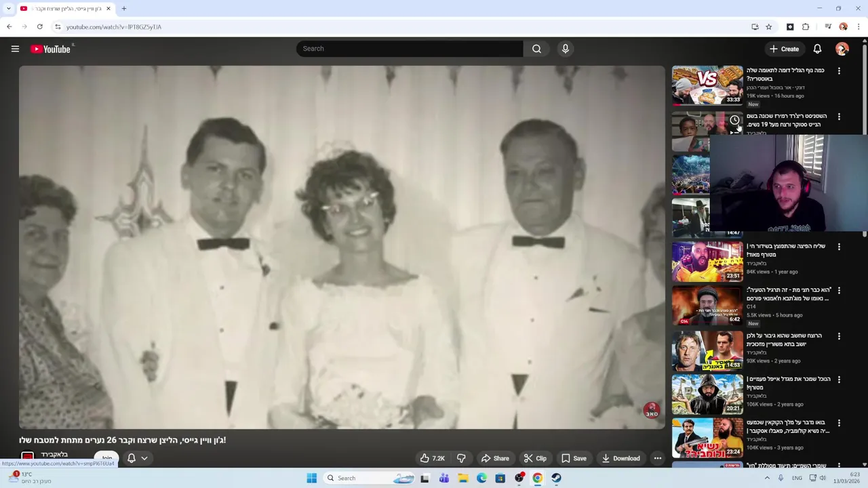Screen dimensions: 868x488
Task: Open the media controls icon in Chrome toolbar
Action: [828, 26]
